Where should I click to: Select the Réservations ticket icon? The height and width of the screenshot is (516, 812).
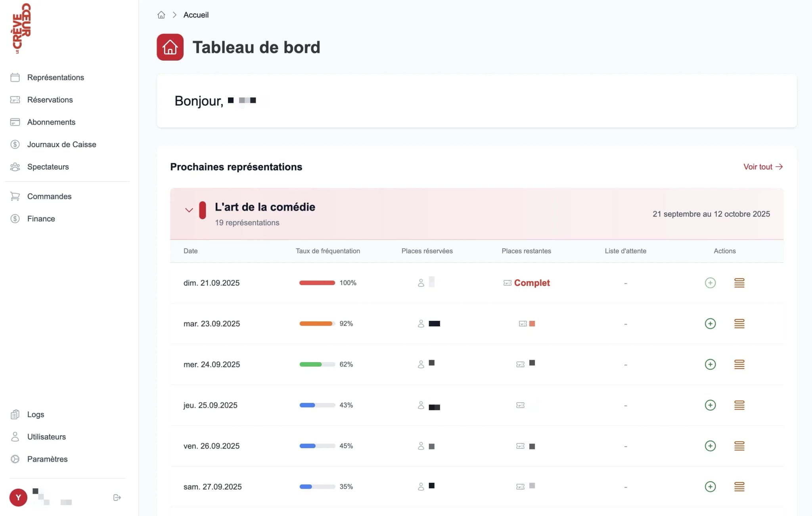point(15,100)
